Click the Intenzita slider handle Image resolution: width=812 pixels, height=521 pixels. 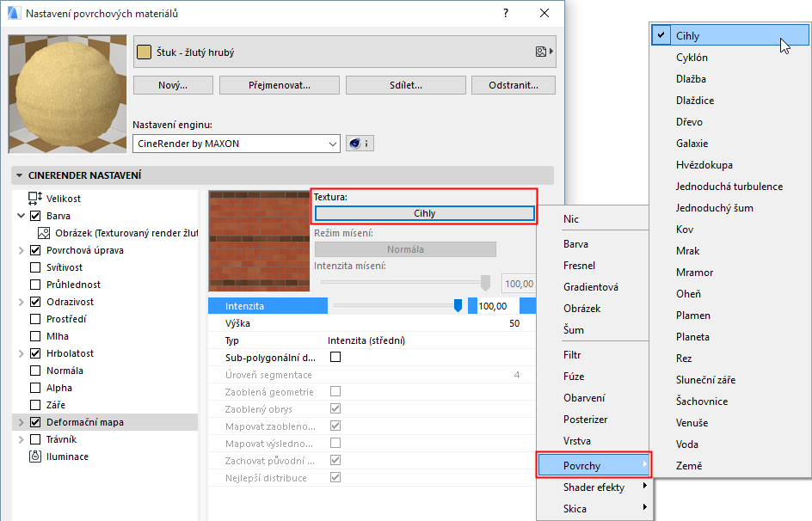pos(458,306)
